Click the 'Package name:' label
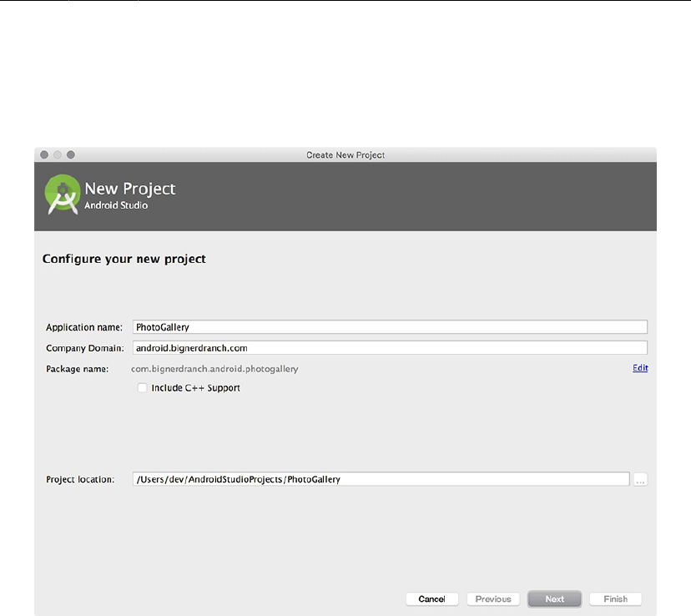This screenshot has width=691, height=616. click(77, 369)
